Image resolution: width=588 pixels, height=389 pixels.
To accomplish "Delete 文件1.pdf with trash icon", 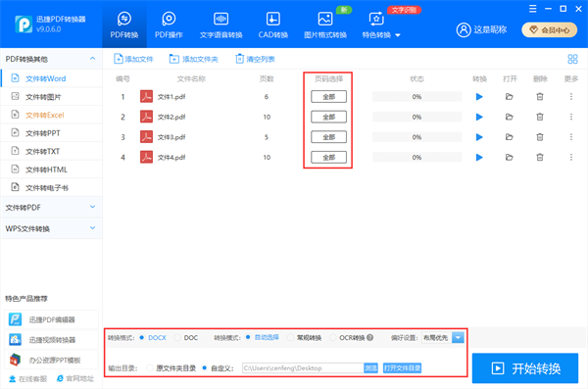I will click(540, 97).
